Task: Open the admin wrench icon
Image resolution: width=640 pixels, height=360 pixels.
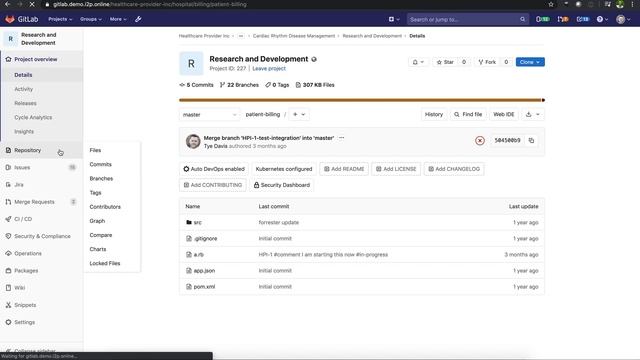Action: point(138,19)
